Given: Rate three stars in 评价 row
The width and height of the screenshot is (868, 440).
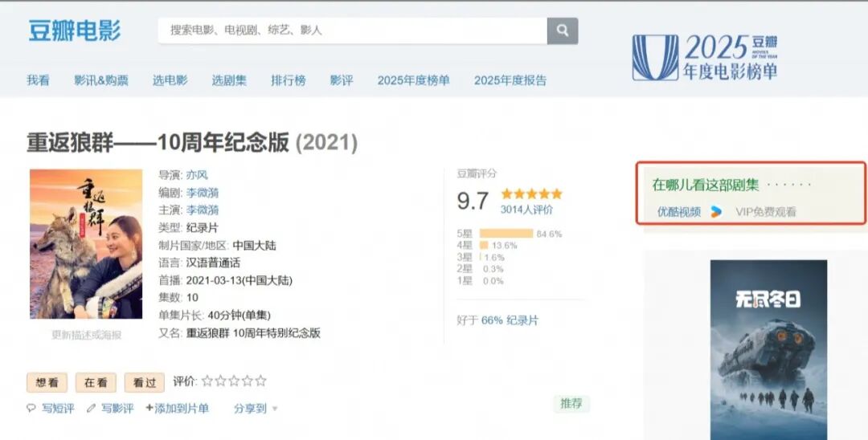Looking at the screenshot, I should pyautogui.click(x=234, y=381).
